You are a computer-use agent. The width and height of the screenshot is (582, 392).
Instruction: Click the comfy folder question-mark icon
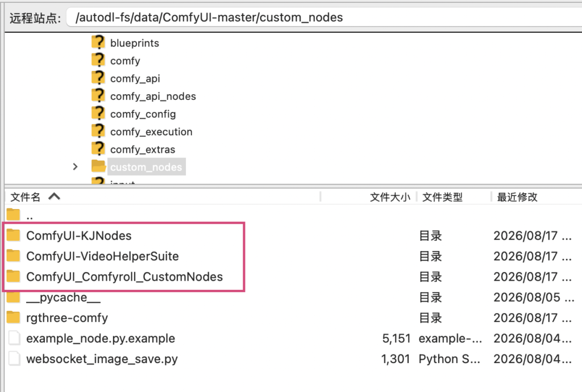tap(98, 60)
